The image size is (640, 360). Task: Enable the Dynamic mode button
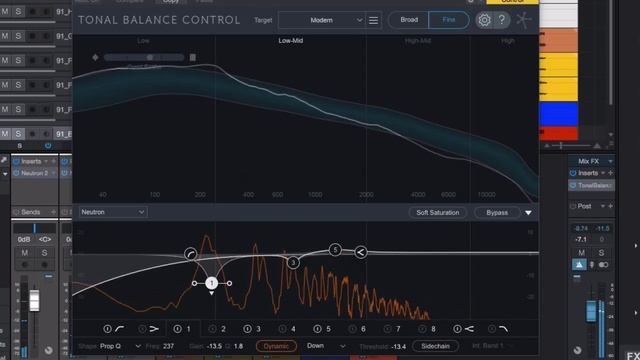276,346
